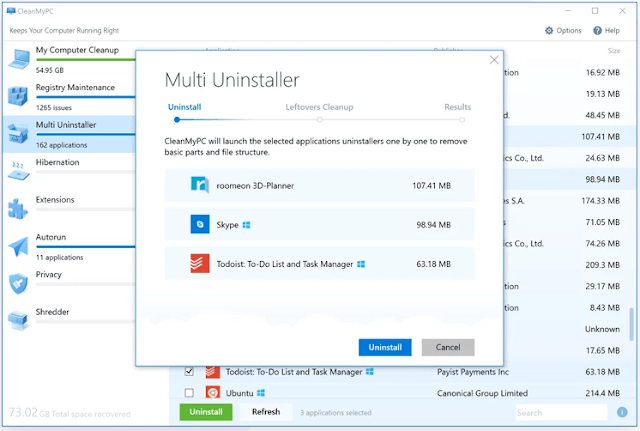This screenshot has height=431, width=640.
Task: Uncheck the Todoist checkbox in app list
Action: click(189, 371)
